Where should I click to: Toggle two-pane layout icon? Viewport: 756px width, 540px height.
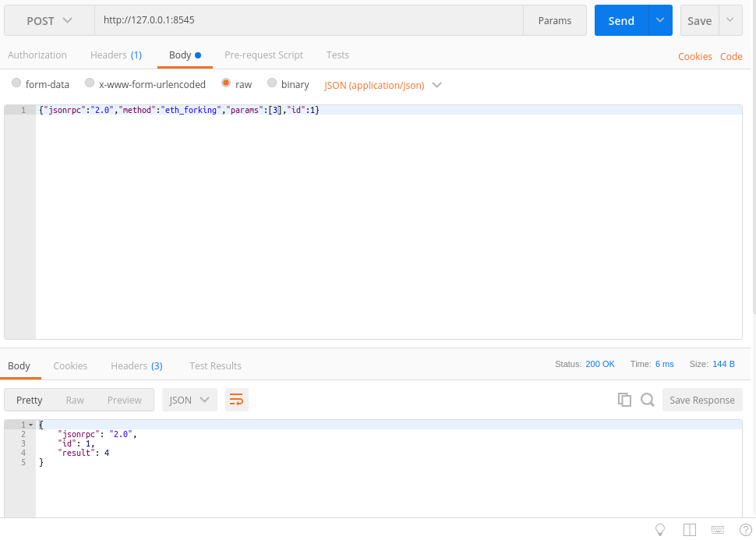pyautogui.click(x=690, y=529)
